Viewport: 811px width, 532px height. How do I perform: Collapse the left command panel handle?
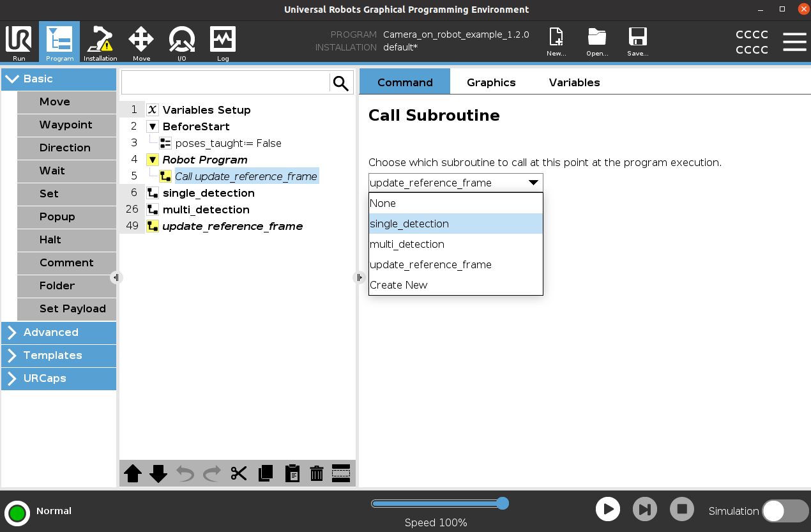tap(116, 277)
